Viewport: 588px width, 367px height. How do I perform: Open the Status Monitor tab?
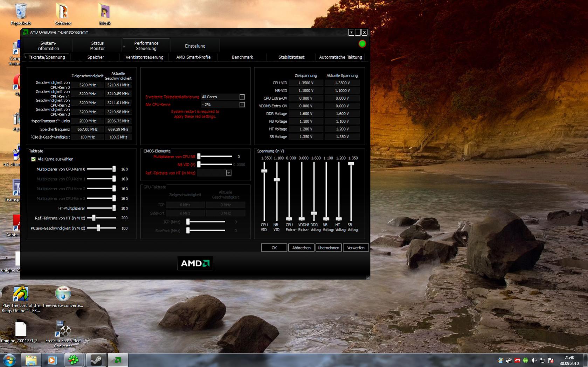pos(97,46)
